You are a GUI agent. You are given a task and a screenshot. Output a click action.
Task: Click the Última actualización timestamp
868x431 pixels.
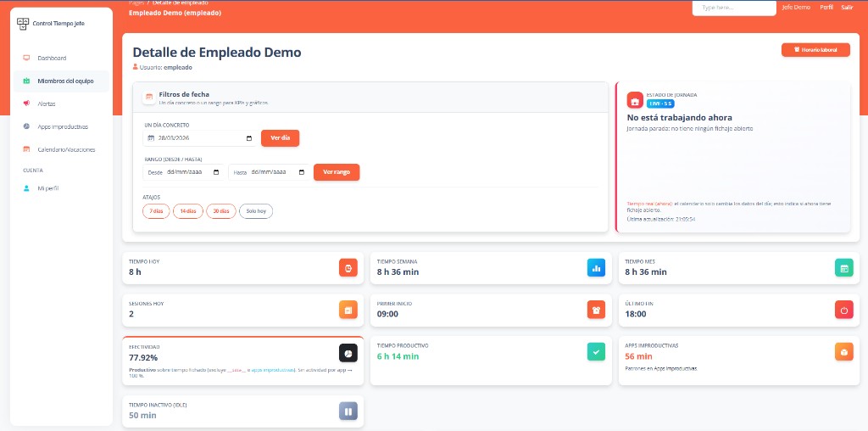click(x=661, y=220)
